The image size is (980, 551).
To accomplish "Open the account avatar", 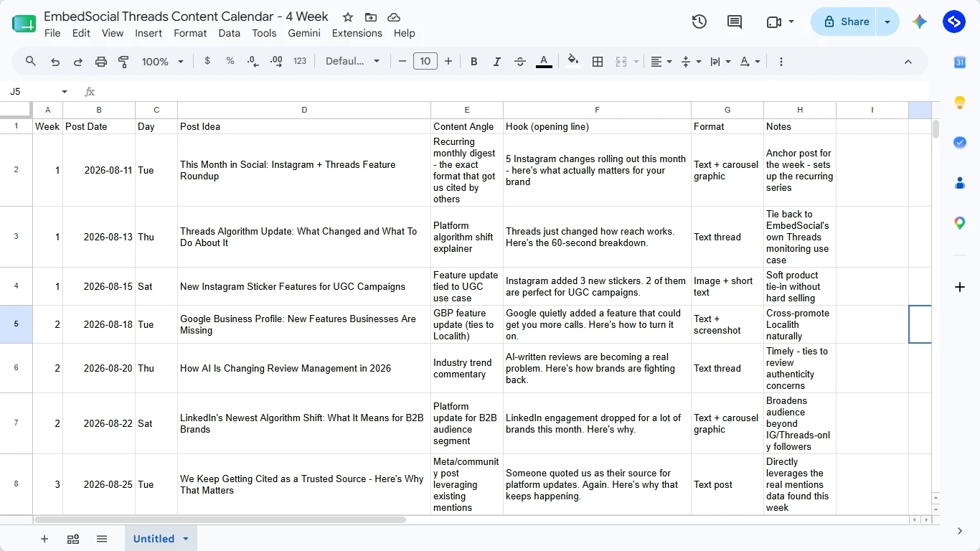I will click(x=953, y=22).
